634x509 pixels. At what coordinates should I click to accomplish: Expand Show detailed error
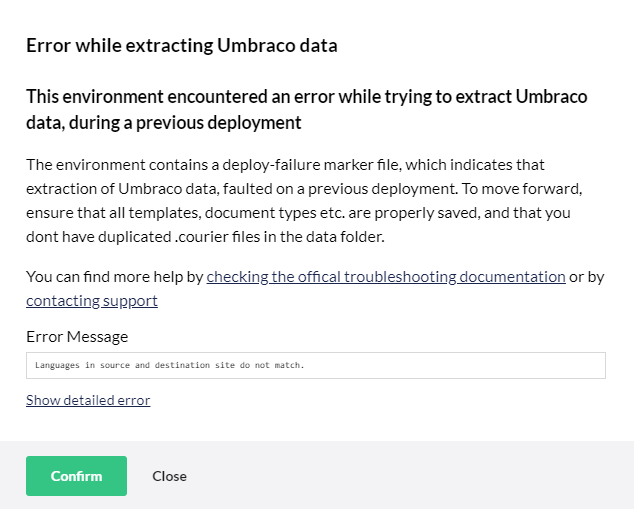click(88, 400)
